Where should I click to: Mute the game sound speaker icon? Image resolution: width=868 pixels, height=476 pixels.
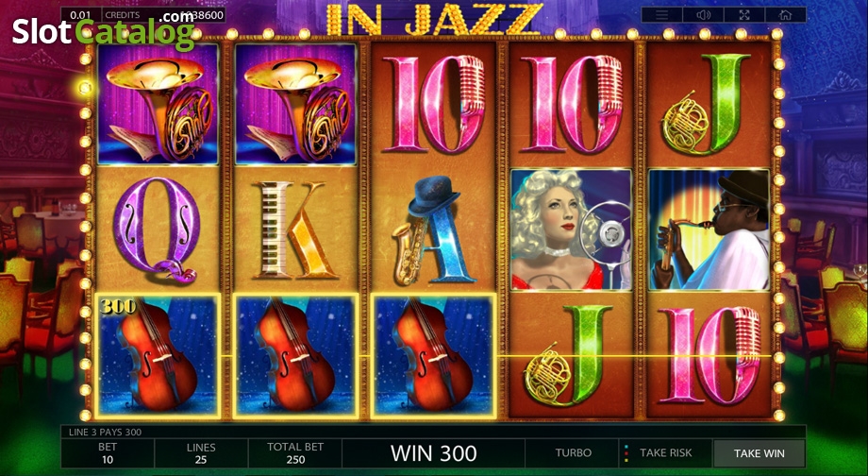tap(703, 15)
